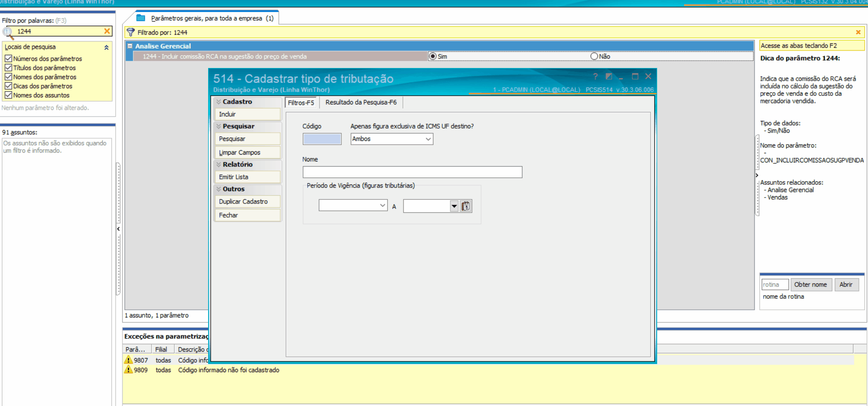Screen dimensions: 868x406
Task: Select parameter row 1244 Incluir comissão RCA
Action: pos(280,57)
